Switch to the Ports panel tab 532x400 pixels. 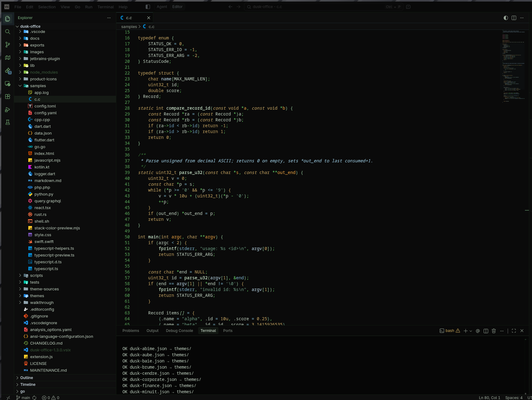228,331
